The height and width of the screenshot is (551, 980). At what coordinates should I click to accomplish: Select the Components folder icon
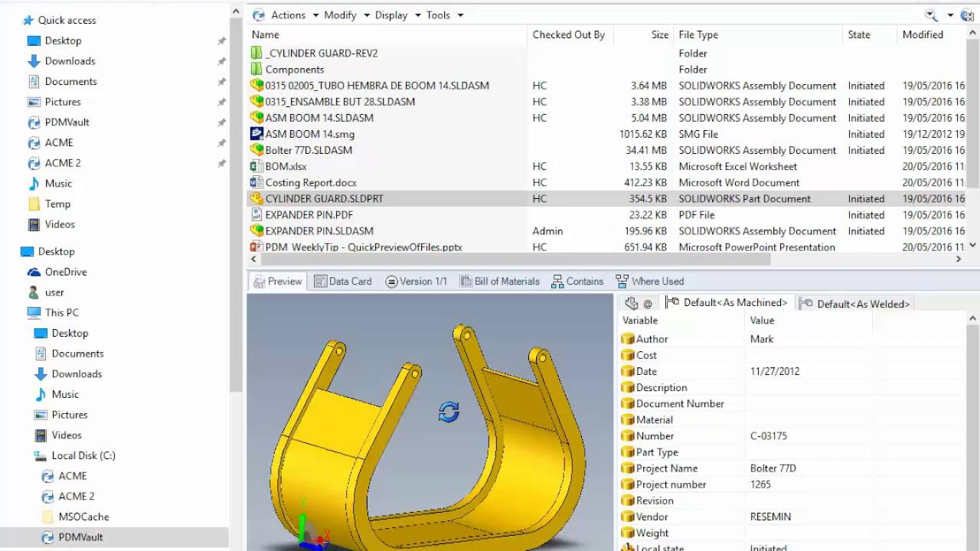256,69
